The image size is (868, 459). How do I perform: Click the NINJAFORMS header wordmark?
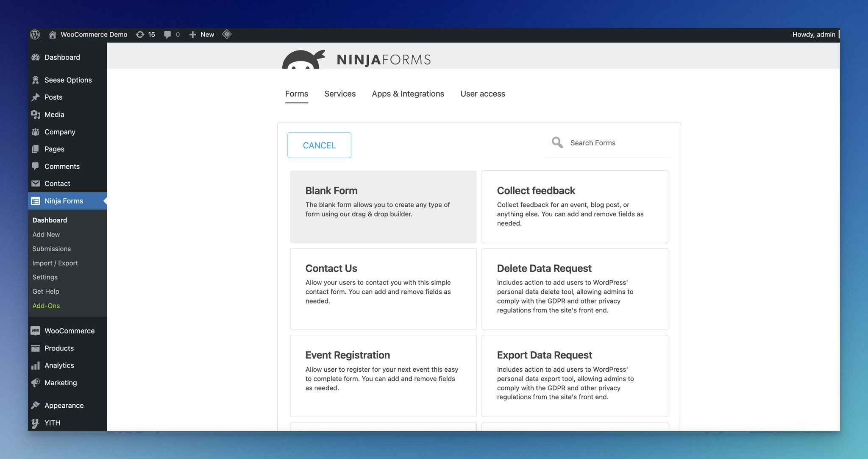point(384,60)
